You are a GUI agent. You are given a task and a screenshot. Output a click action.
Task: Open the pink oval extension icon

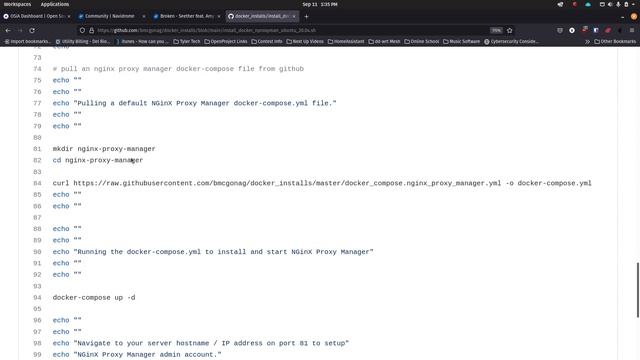[x=608, y=30]
